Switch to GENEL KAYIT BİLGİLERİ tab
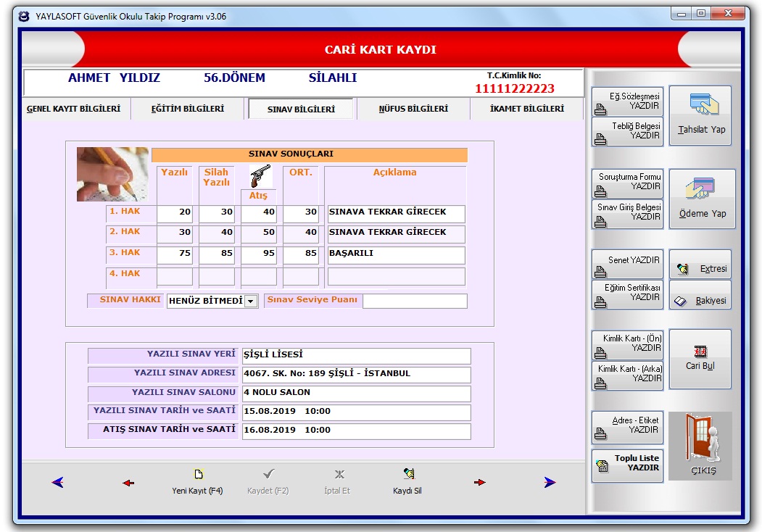The height and width of the screenshot is (532, 762). (74, 109)
